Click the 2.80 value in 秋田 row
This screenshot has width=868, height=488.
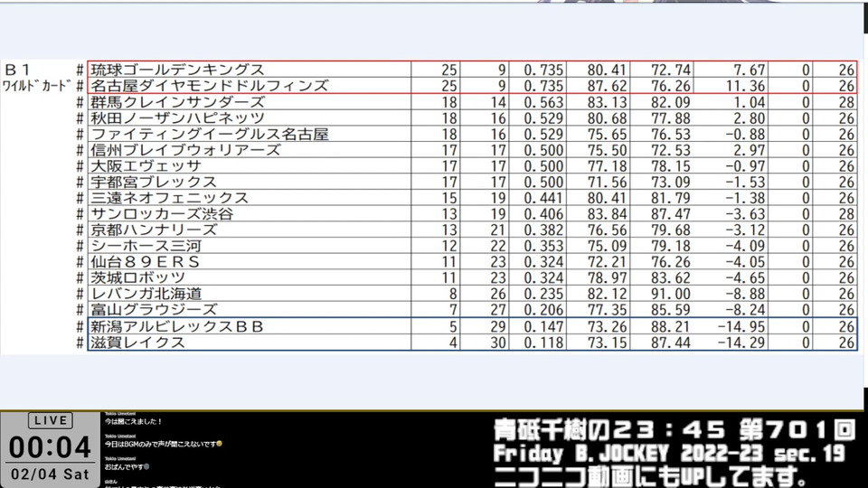[750, 118]
